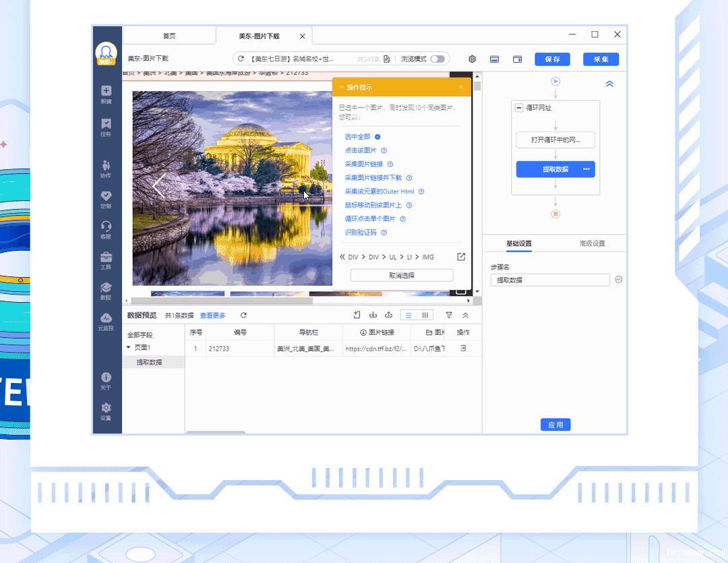Click the 采集图片链接并下载 option
This screenshot has height=563, width=728.
[x=373, y=178]
